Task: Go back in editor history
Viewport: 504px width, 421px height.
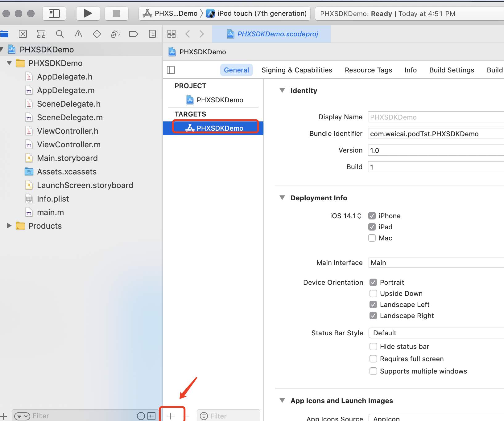Action: click(188, 34)
